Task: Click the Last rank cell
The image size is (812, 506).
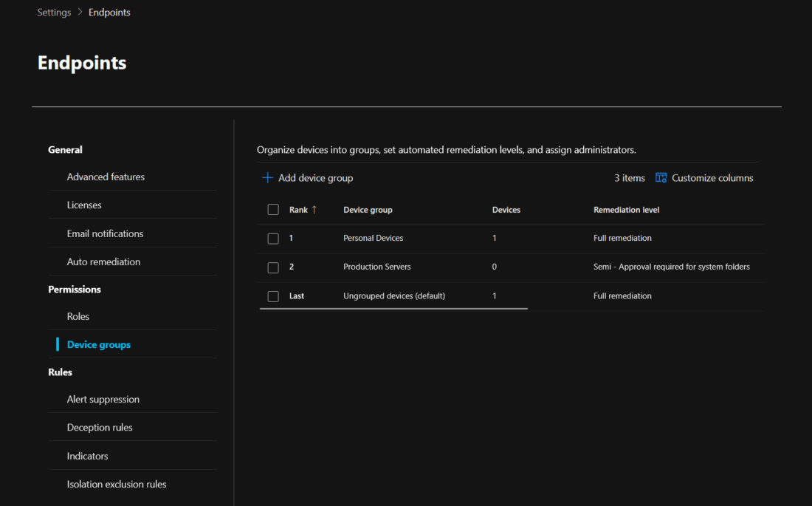Action: 297,295
